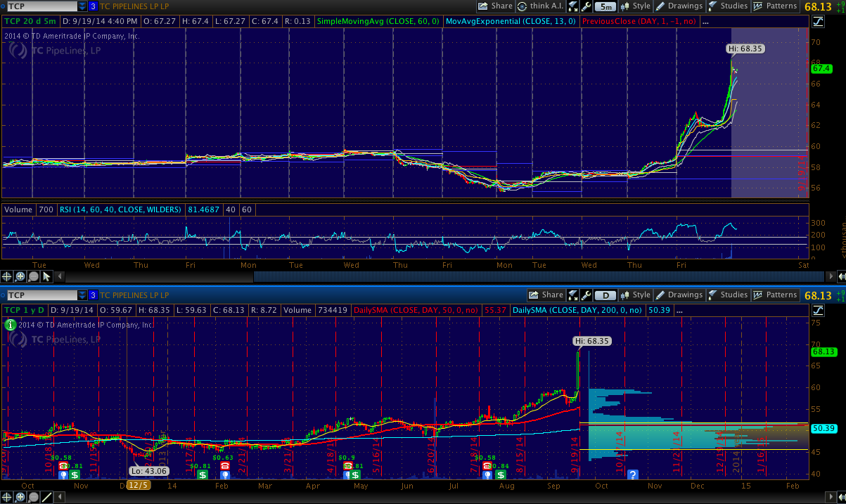Click the Share button on top chart
This screenshot has height=504, width=846.
pos(495,6)
